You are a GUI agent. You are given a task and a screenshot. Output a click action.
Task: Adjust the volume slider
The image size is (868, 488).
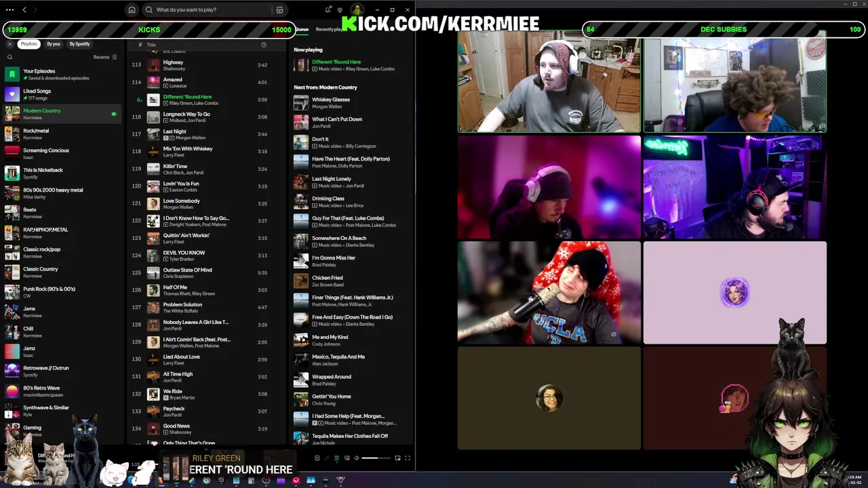(x=374, y=458)
